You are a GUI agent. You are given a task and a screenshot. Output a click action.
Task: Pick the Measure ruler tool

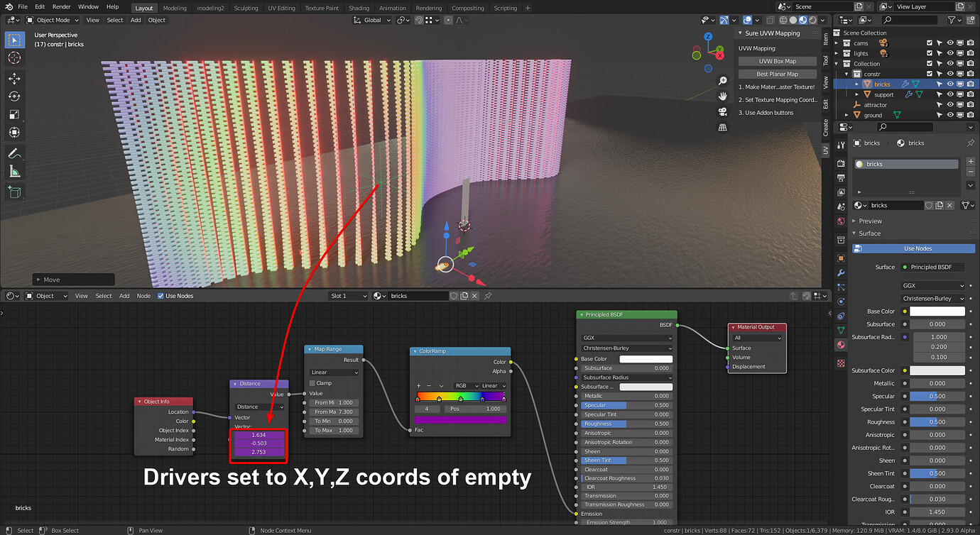pyautogui.click(x=15, y=171)
